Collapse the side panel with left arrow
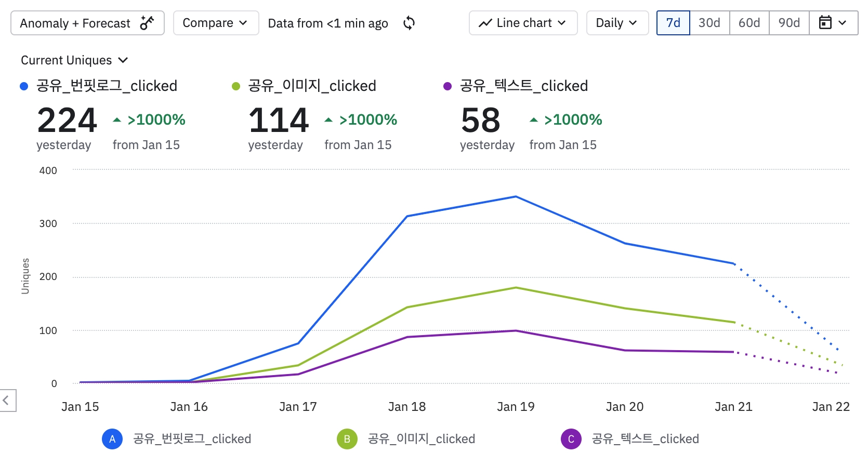This screenshot has width=868, height=453. pyautogui.click(x=6, y=400)
